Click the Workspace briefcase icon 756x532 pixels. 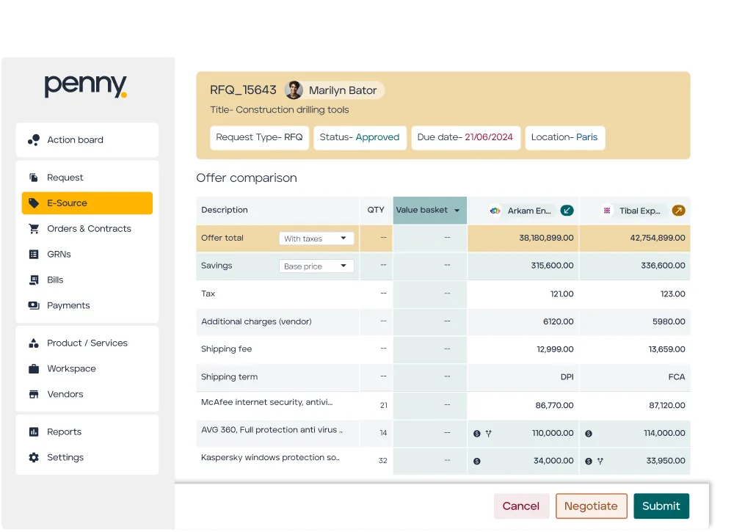click(34, 368)
